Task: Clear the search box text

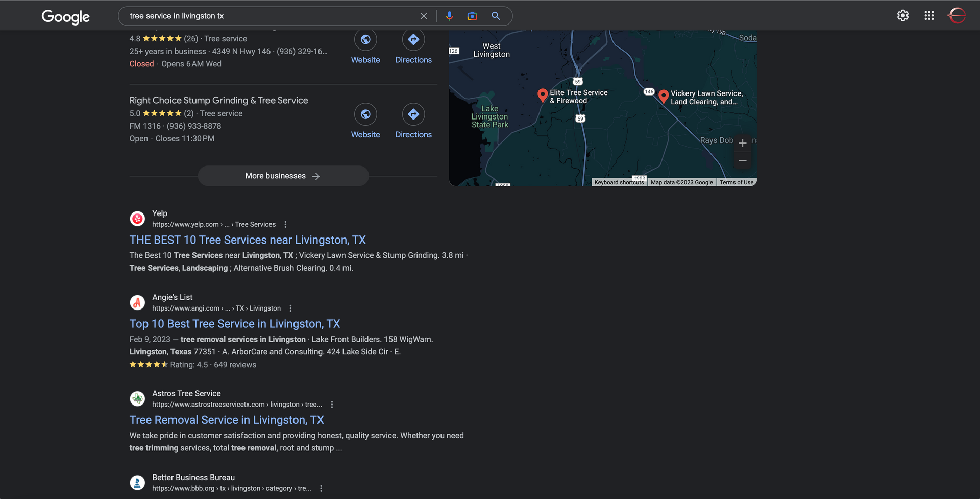Action: [x=424, y=16]
